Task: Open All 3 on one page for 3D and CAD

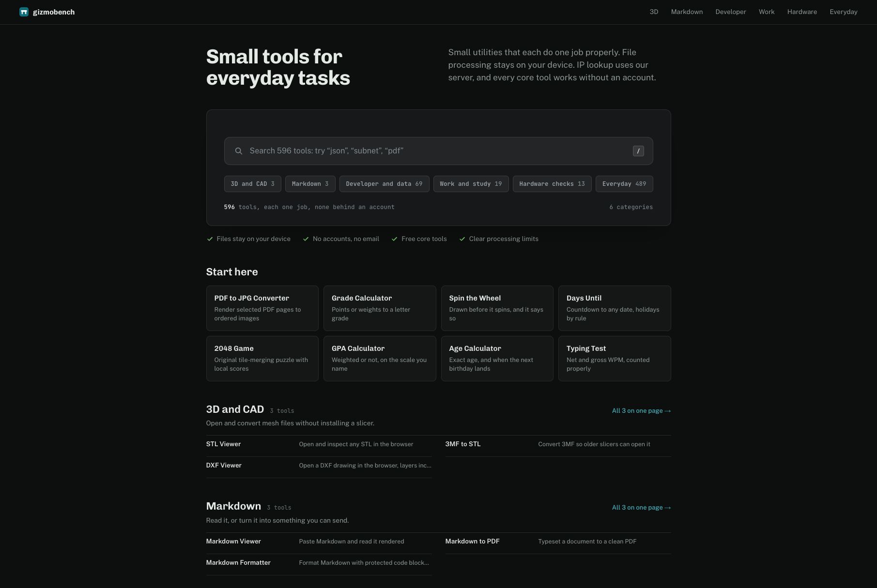Action: 641,411
